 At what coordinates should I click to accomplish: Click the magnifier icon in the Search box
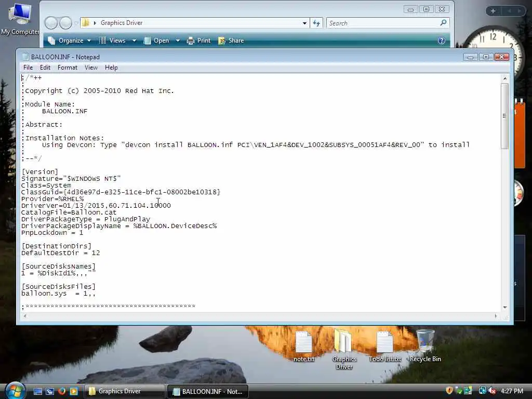pyautogui.click(x=443, y=23)
